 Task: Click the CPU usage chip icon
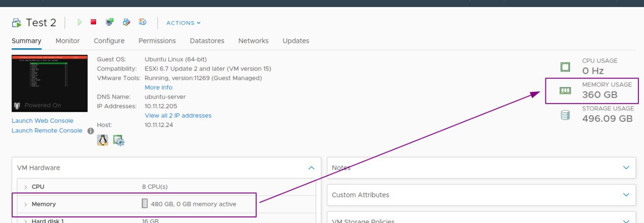(x=566, y=66)
